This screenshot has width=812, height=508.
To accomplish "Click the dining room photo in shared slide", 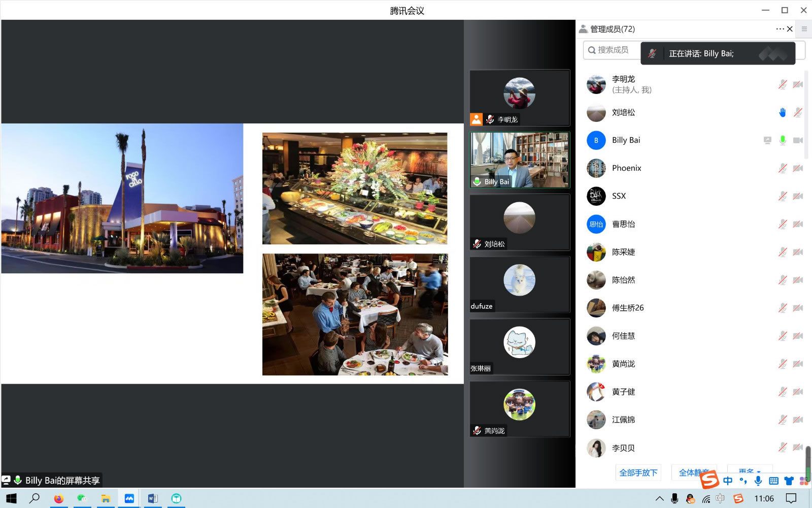I will click(x=355, y=314).
